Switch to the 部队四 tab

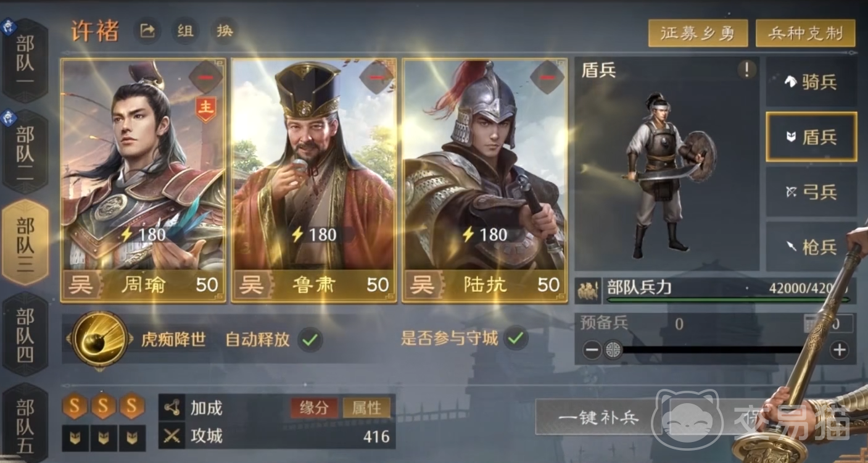coord(25,335)
